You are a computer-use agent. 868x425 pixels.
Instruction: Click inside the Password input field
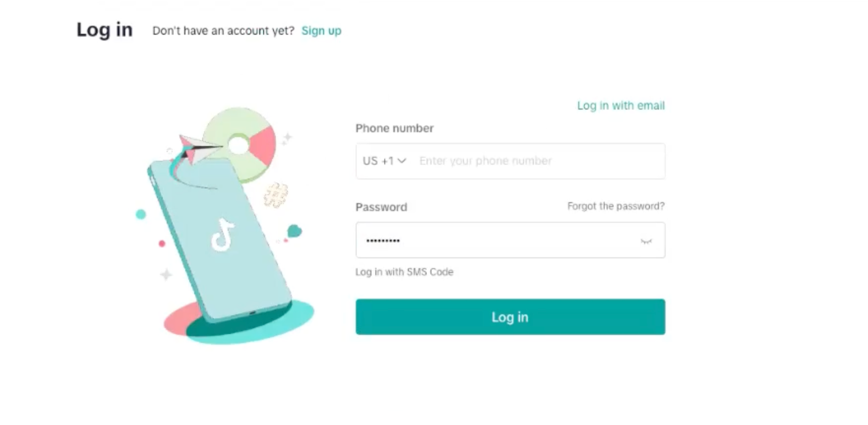(x=495, y=241)
